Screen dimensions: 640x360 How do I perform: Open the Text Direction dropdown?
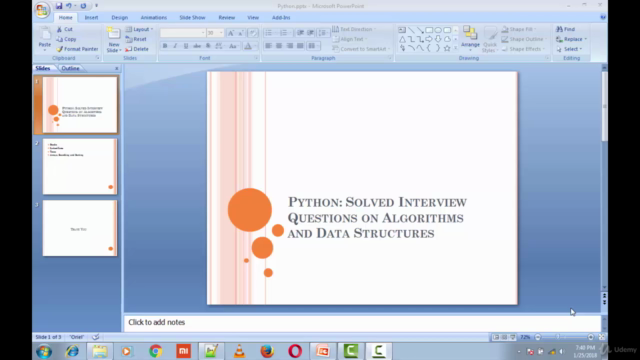click(x=354, y=29)
